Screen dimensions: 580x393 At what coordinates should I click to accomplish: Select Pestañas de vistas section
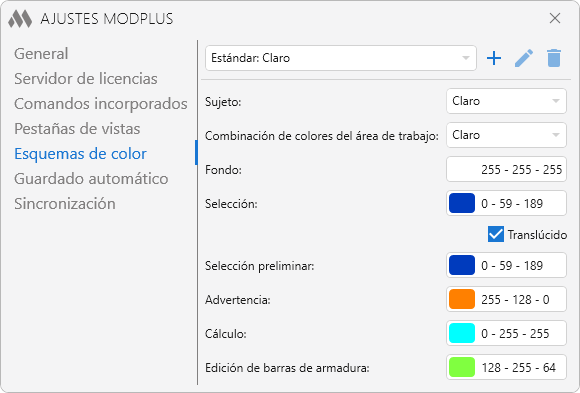tap(77, 129)
